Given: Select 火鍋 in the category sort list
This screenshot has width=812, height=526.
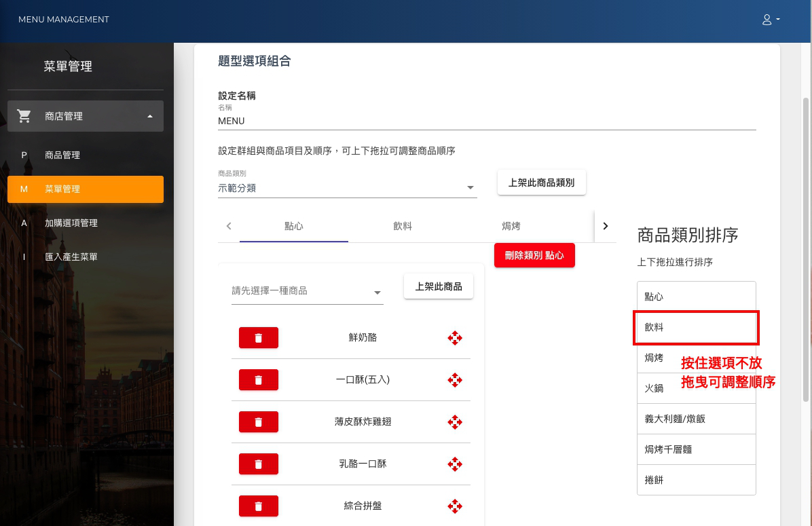Looking at the screenshot, I should 696,388.
